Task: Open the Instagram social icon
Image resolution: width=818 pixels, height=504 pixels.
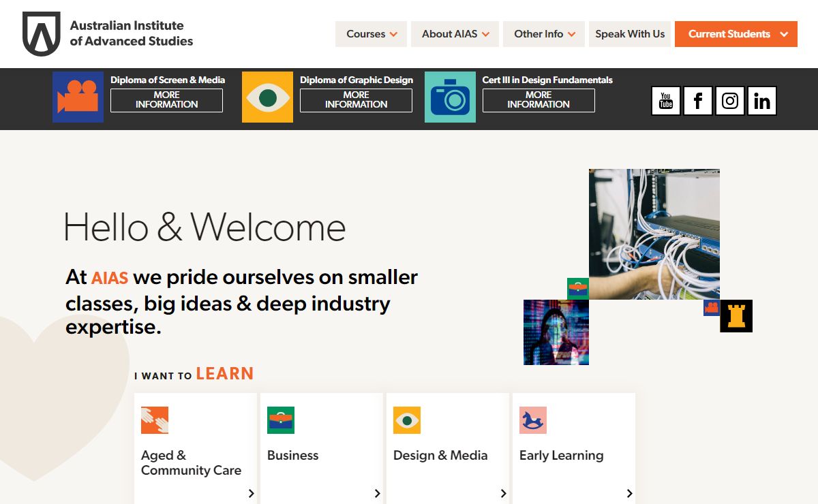Action: (x=730, y=101)
